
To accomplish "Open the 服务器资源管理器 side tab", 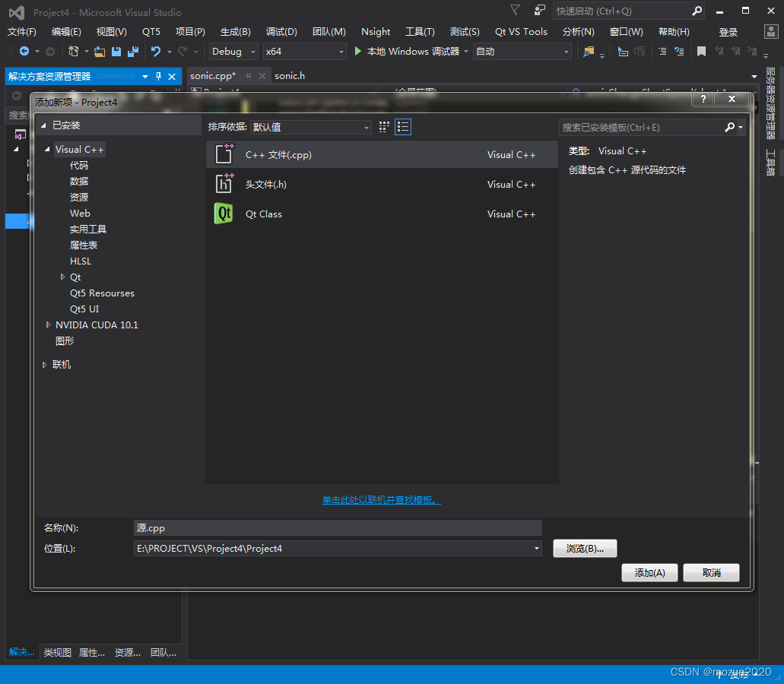I will click(770, 103).
